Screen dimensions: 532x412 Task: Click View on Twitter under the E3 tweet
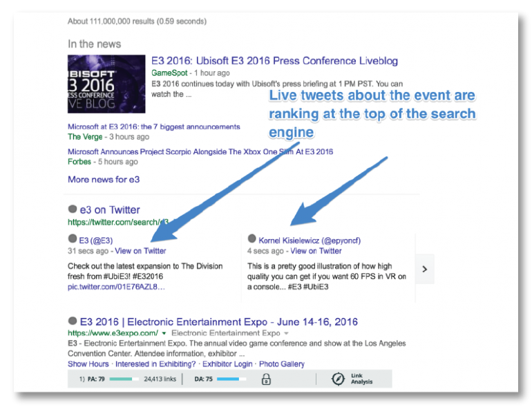[140, 251]
